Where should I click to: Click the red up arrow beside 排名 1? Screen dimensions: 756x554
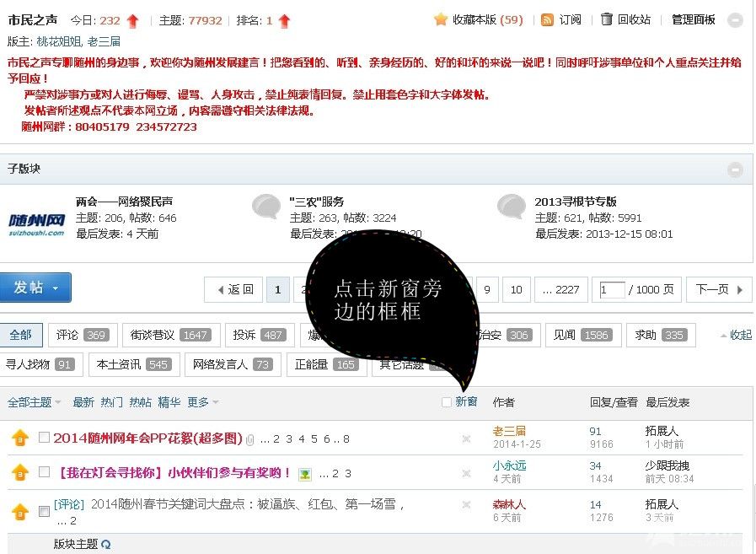point(285,21)
